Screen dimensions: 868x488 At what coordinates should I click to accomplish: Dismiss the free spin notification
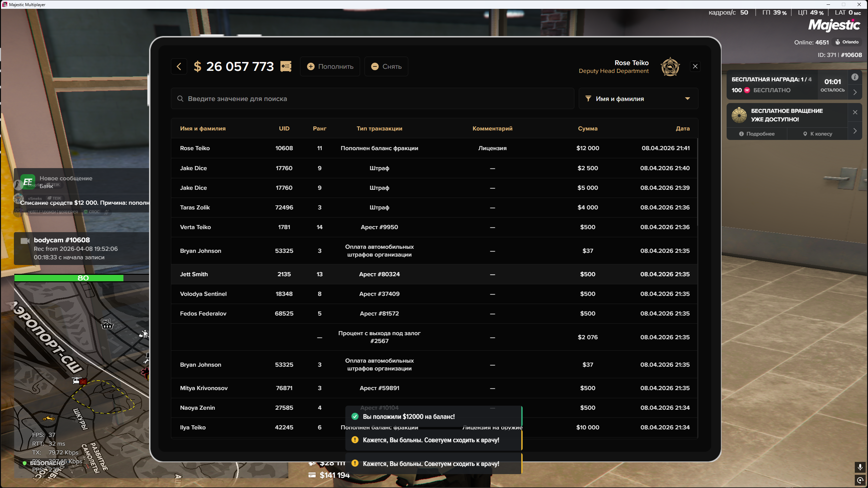pyautogui.click(x=855, y=112)
